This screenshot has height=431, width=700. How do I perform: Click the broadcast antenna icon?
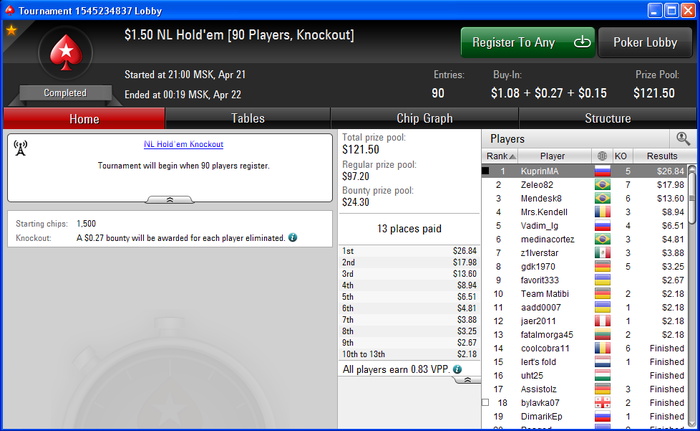(x=20, y=148)
